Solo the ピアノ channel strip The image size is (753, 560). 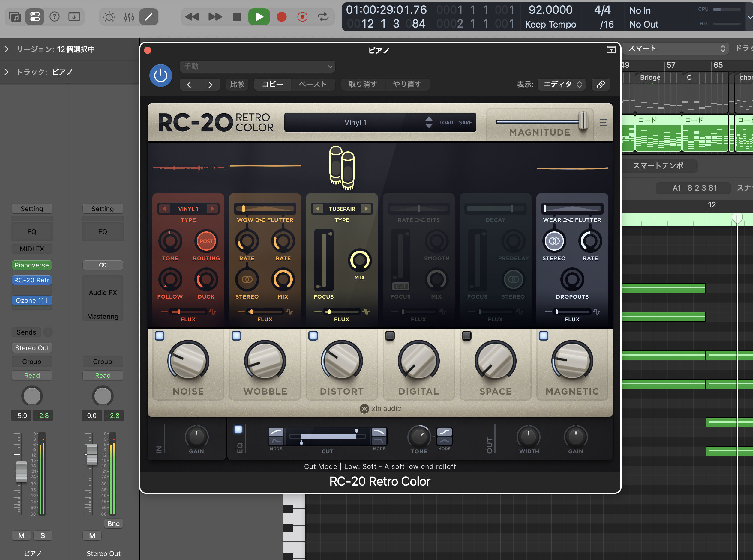click(x=43, y=536)
